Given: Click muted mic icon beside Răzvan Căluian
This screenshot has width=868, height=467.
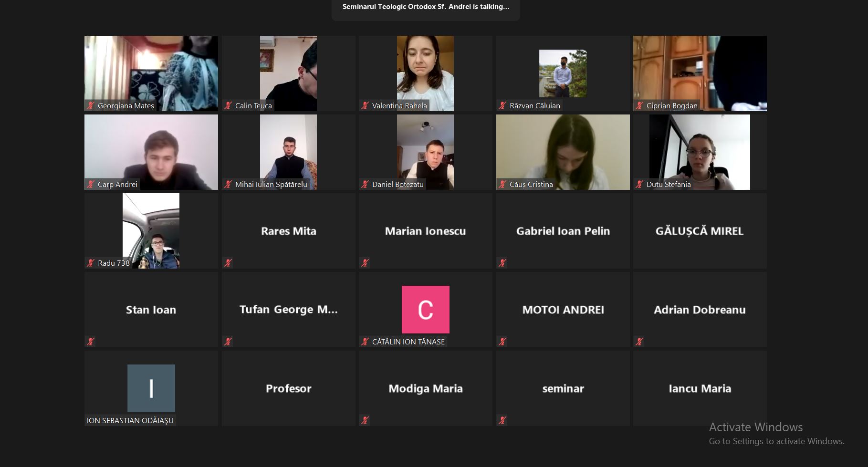Looking at the screenshot, I should (x=502, y=105).
